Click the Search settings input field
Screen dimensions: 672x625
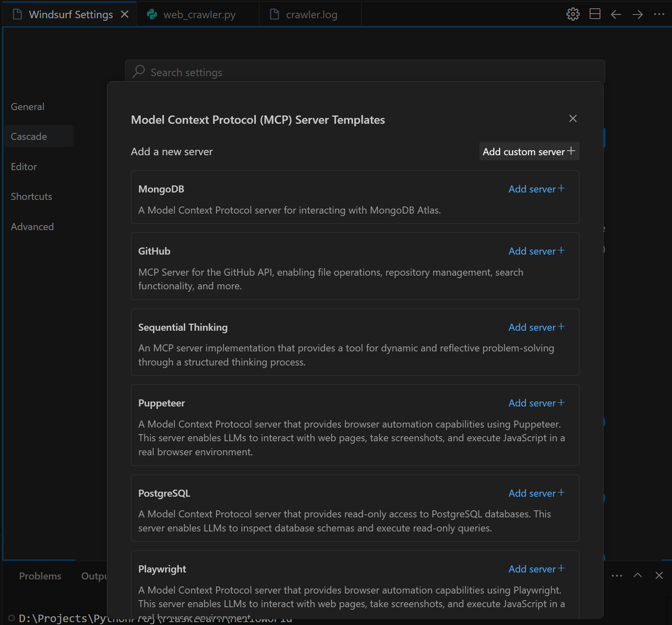click(365, 72)
